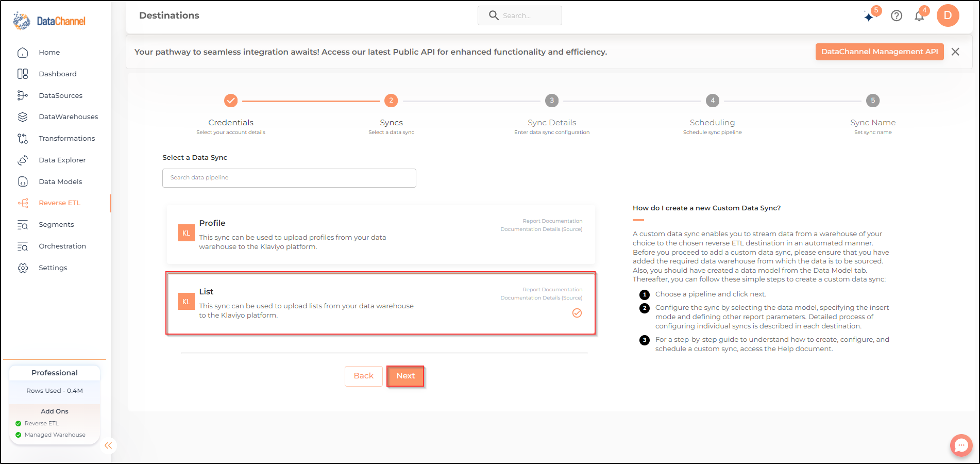The height and width of the screenshot is (464, 980).
Task: Click the Next button
Action: [x=405, y=376]
